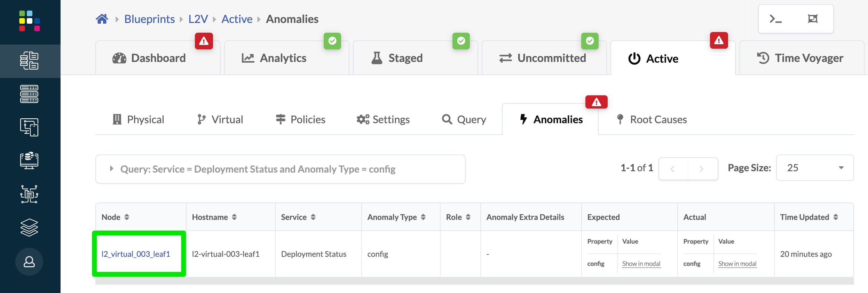This screenshot has width=868, height=293.
Task: Open the Page Size dropdown
Action: pyautogui.click(x=815, y=168)
